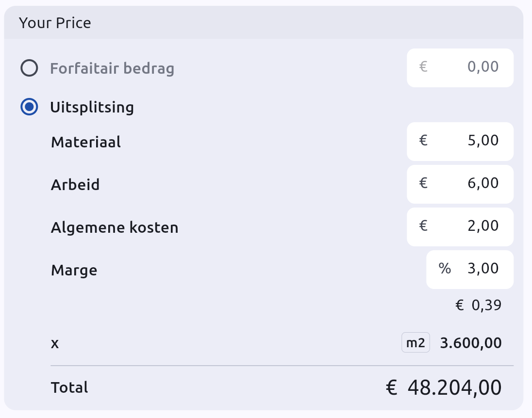The width and height of the screenshot is (532, 418).
Task: Click the Marge label text
Action: pos(74,270)
